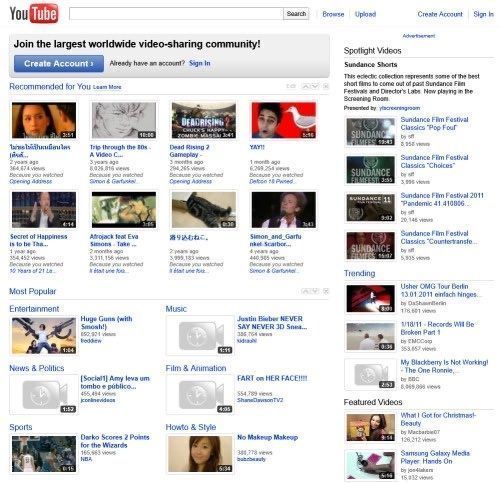This screenshot has height=483, width=500.
Task: Click Sundance Film Festival Classics 'Choices' title
Action: click(434, 161)
